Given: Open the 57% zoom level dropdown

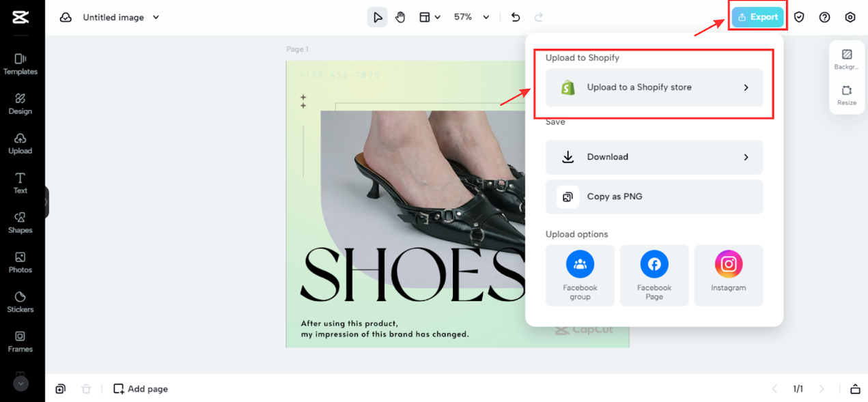Looking at the screenshot, I should coord(472,17).
